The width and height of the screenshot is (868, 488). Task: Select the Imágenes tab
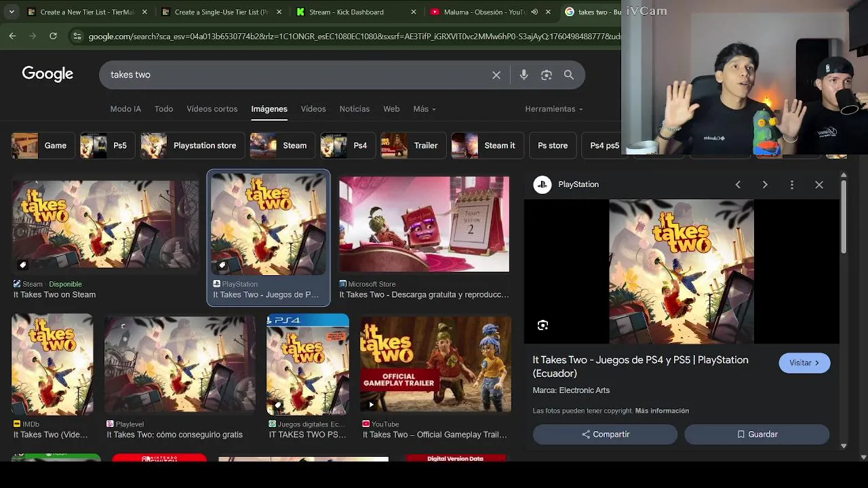[x=269, y=108]
